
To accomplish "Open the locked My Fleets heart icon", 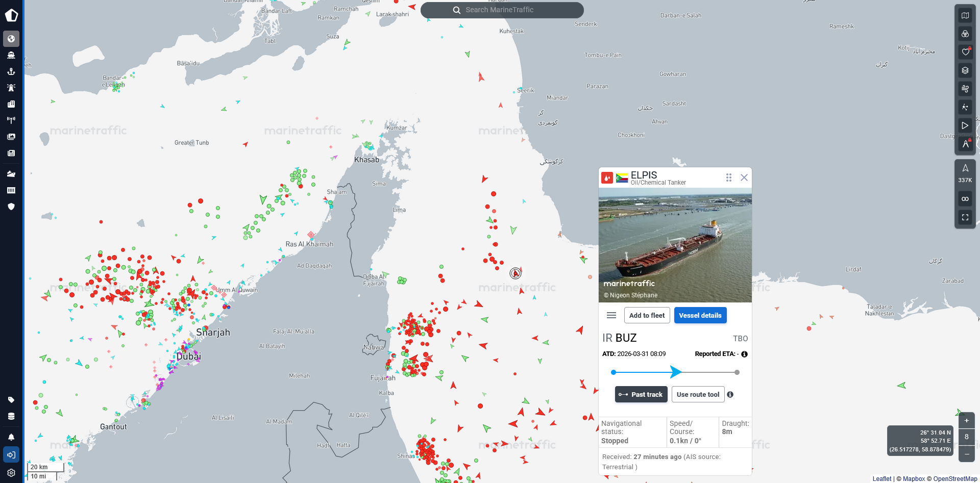I will pyautogui.click(x=965, y=52).
